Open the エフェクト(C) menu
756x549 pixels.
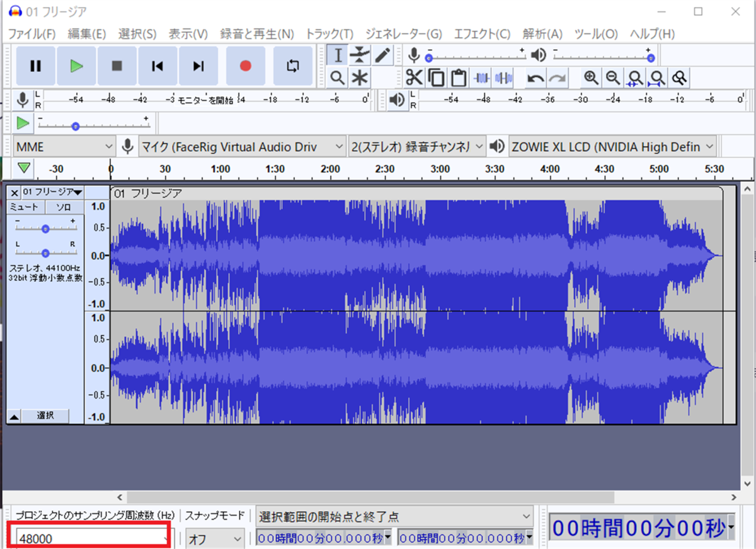click(x=482, y=33)
